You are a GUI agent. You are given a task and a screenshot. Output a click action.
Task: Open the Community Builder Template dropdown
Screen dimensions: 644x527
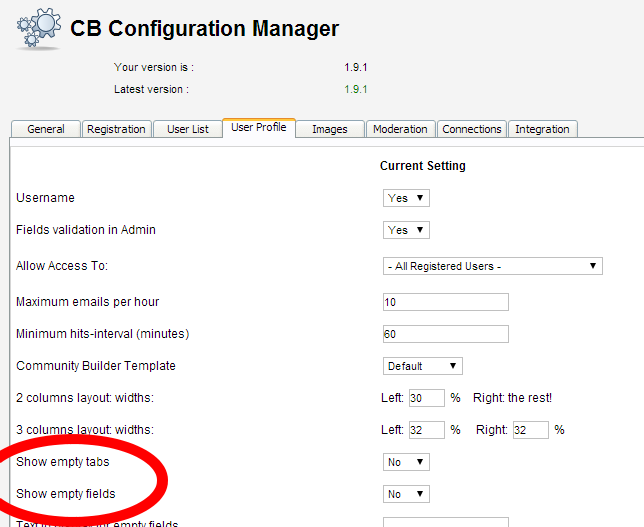click(423, 366)
